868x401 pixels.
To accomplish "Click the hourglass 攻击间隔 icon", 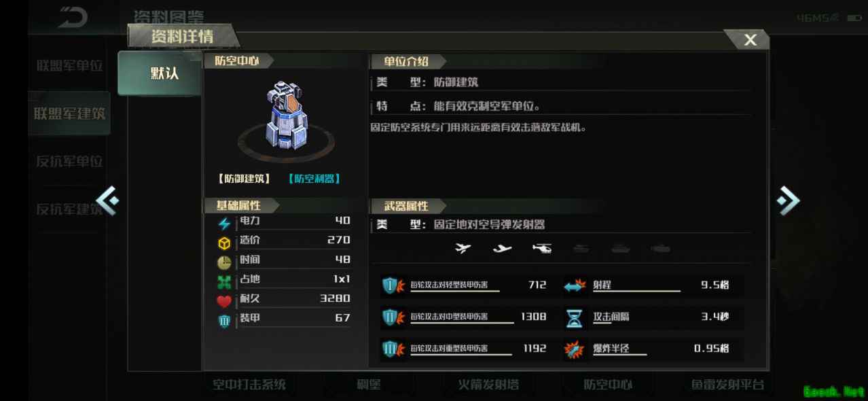I will tap(575, 317).
